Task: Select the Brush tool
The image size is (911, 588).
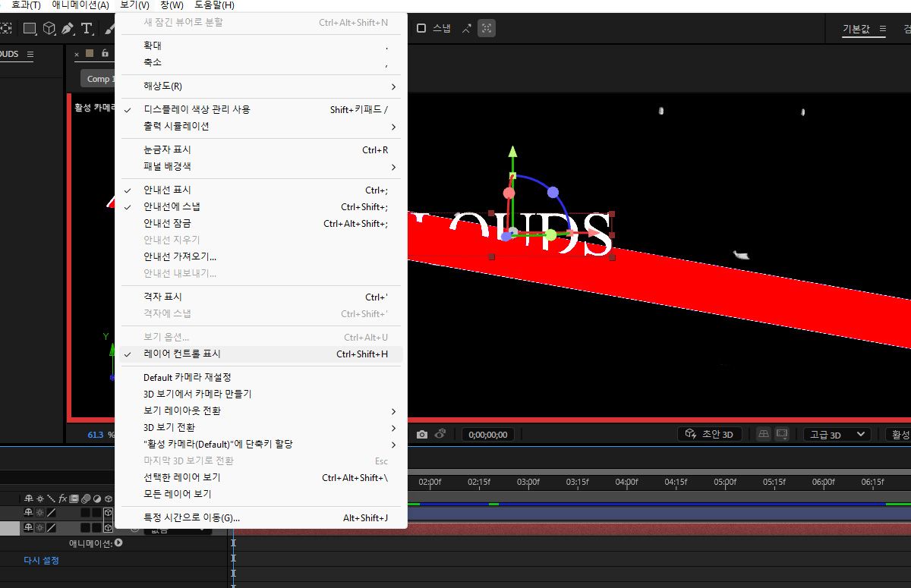Action: 111,29
